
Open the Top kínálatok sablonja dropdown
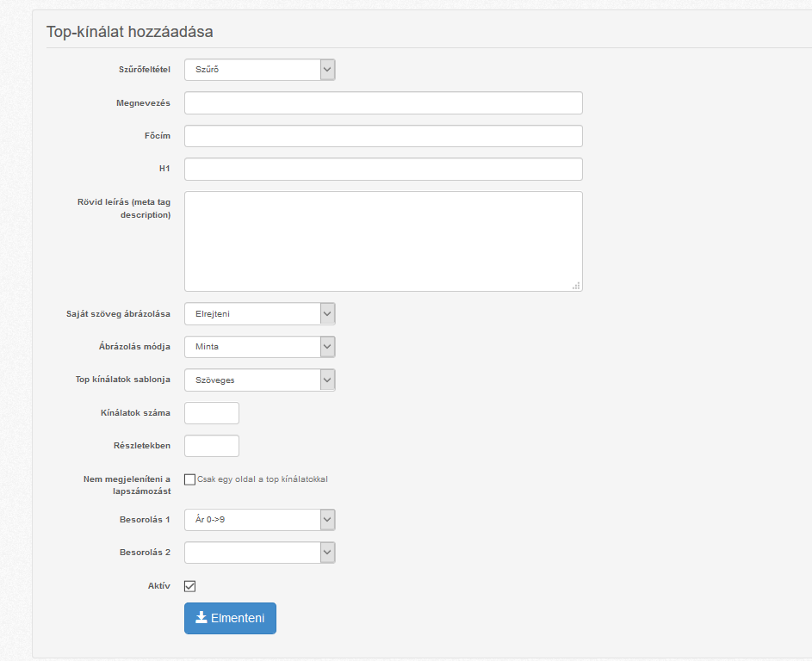coord(260,380)
